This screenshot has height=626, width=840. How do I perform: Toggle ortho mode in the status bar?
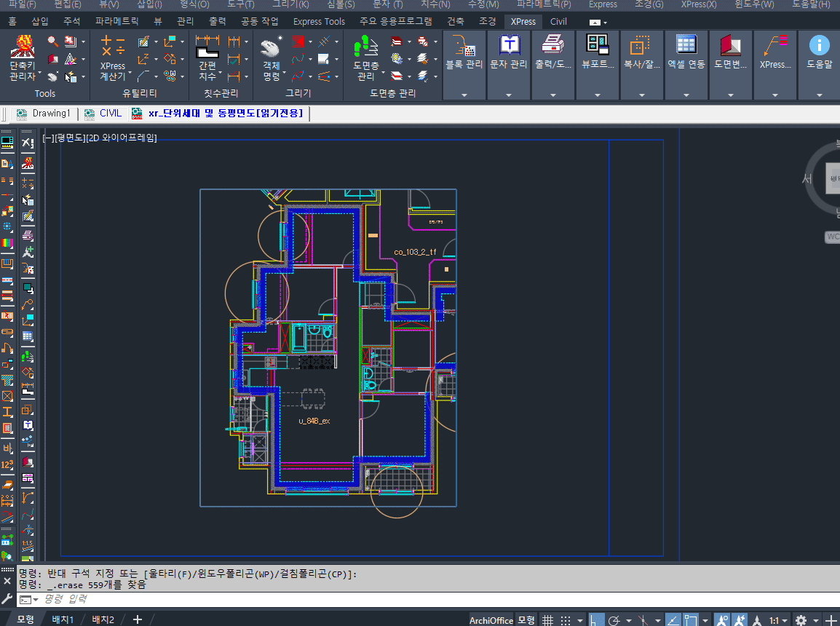(596, 620)
